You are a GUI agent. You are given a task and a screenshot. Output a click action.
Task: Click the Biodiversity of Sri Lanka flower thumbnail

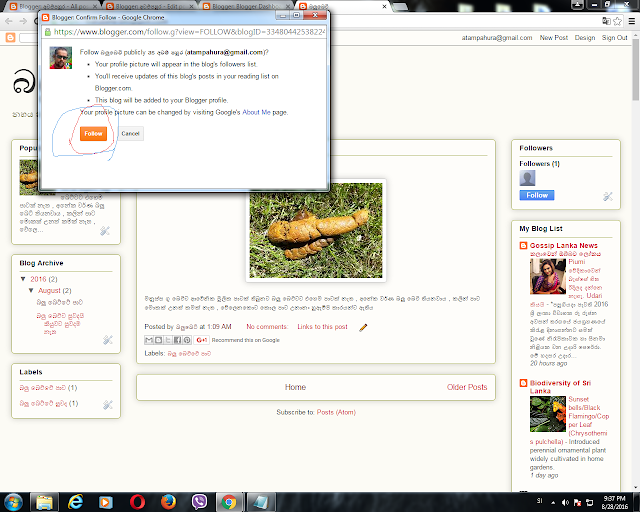tap(548, 414)
